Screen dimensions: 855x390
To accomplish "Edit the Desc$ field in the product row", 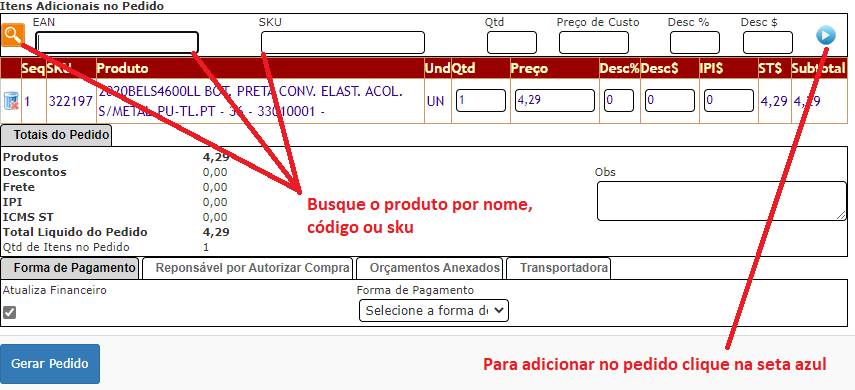I will click(670, 101).
